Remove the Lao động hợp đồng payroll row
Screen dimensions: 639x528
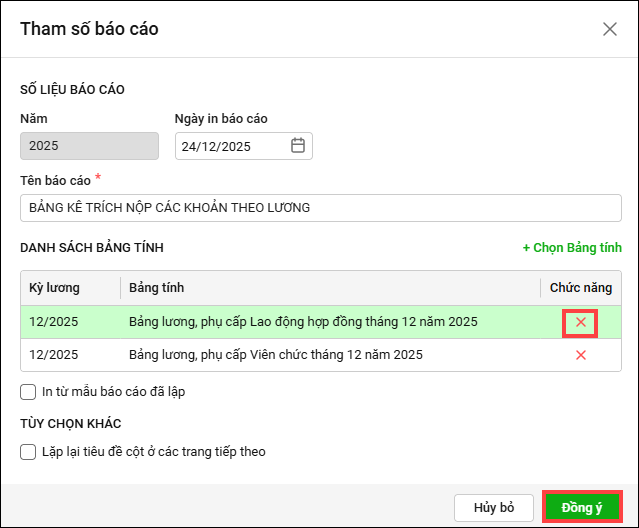[580, 322]
